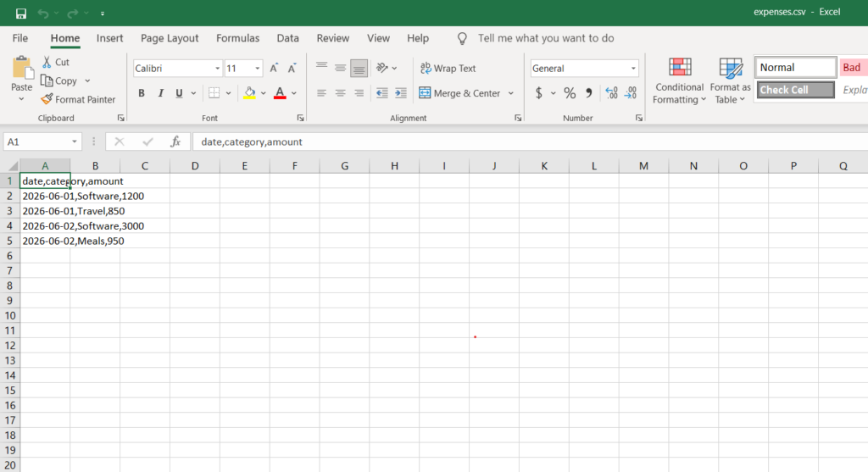The height and width of the screenshot is (472, 868).
Task: Apply the Check Cell style
Action: coord(795,90)
